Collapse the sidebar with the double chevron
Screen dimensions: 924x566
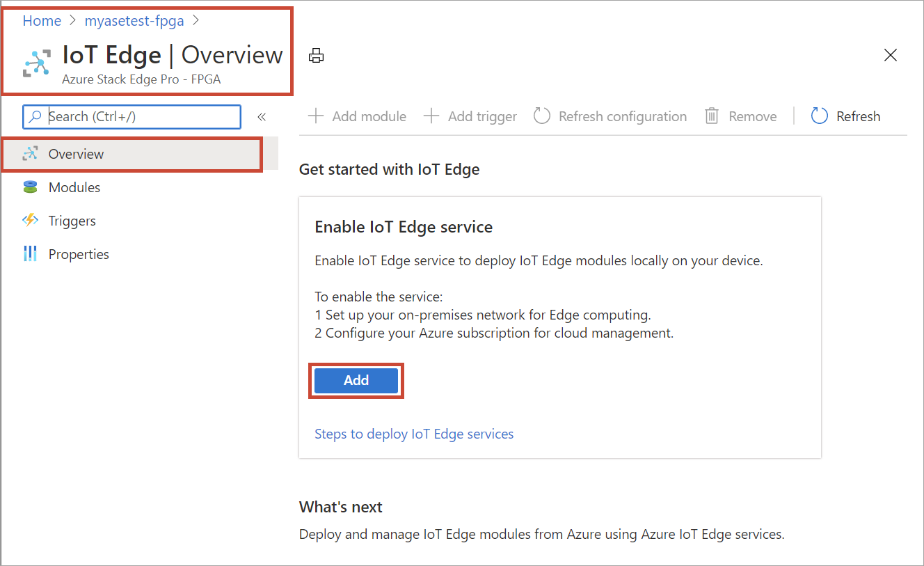coord(262,117)
